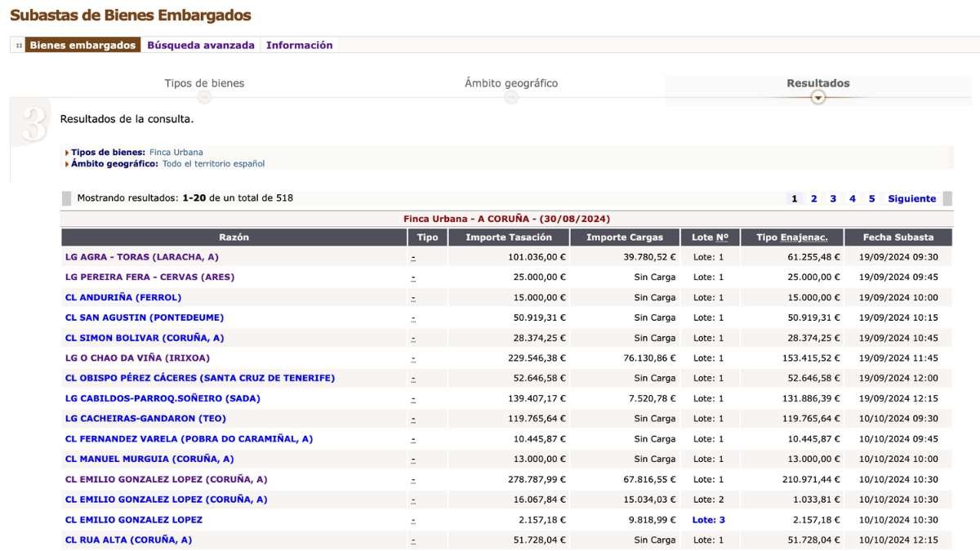
Task: Open CL MANUEL MURGUIA (CORUÑA, A) listing
Action: 149,459
